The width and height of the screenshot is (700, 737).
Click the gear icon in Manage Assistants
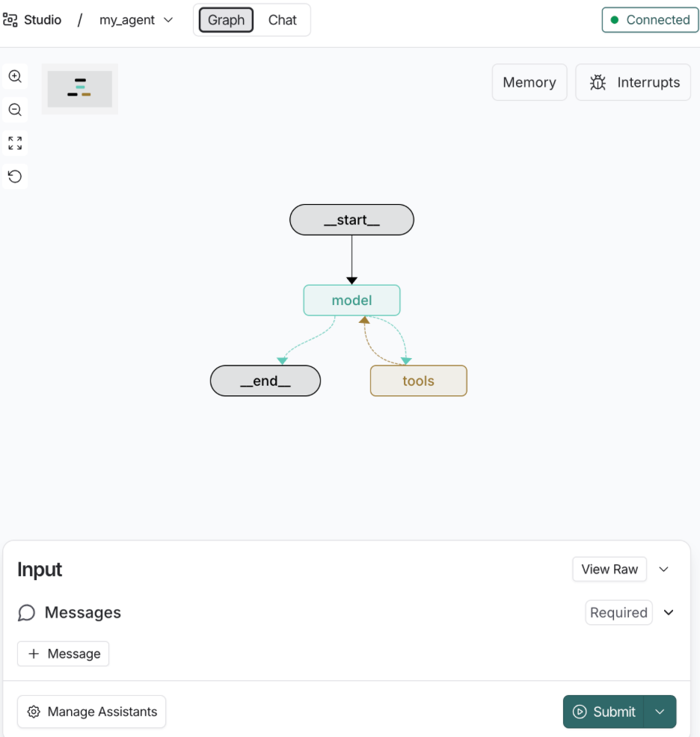point(34,712)
